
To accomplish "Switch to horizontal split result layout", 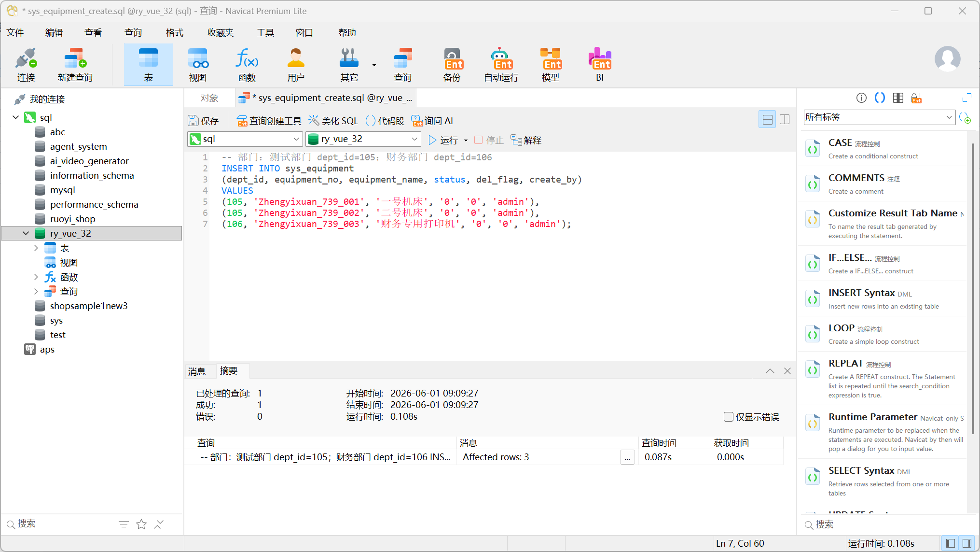I will 767,119.
